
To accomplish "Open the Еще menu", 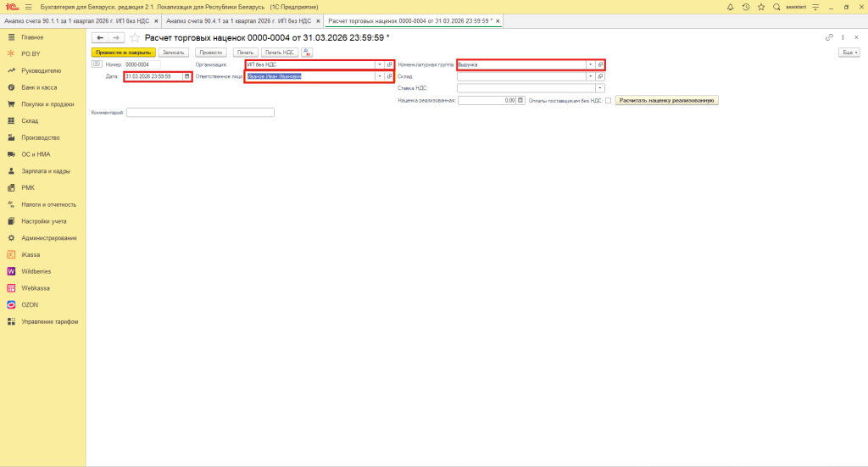I will coord(848,53).
